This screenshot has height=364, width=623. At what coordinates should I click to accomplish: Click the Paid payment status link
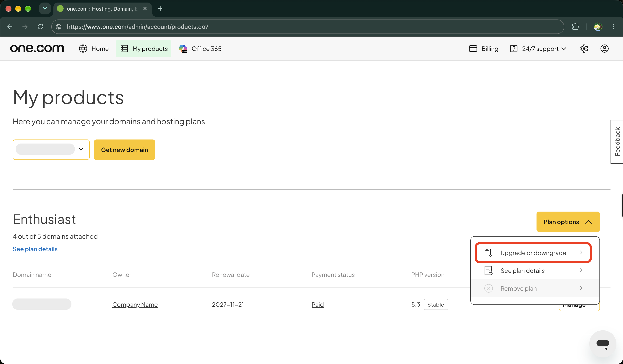(317, 304)
